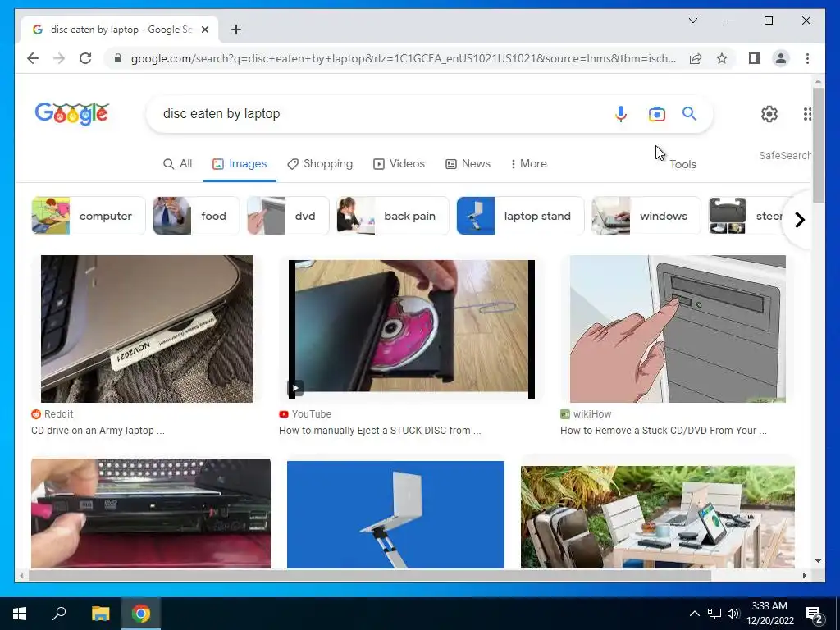
Task: Click the Reddit source label
Action: click(x=52, y=414)
